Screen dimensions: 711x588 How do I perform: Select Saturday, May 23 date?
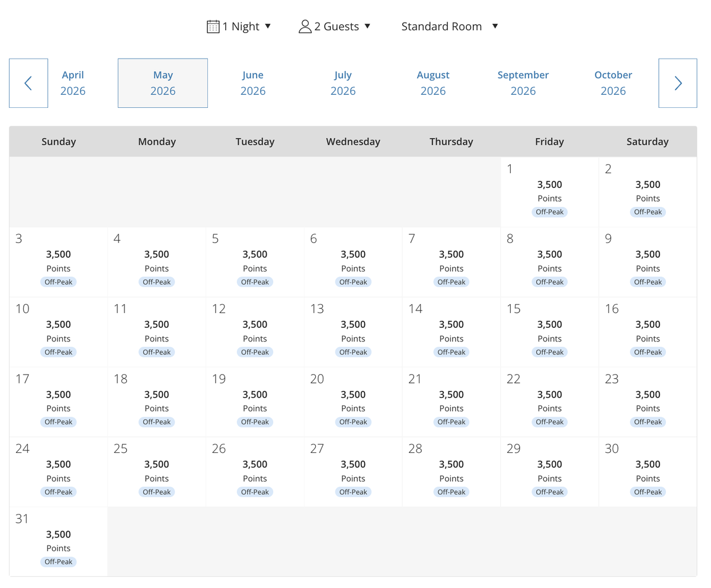(x=648, y=402)
